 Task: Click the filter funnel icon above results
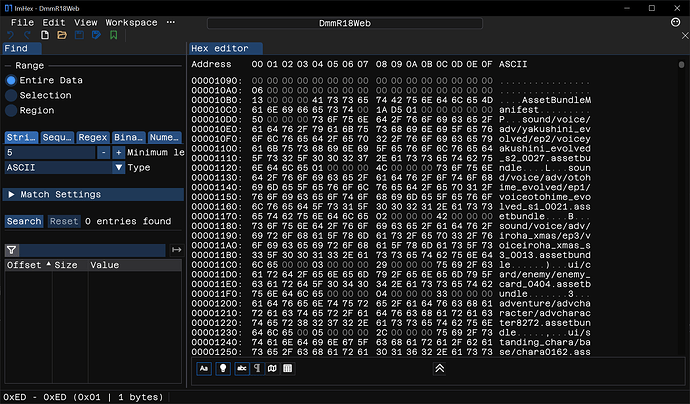(x=12, y=249)
